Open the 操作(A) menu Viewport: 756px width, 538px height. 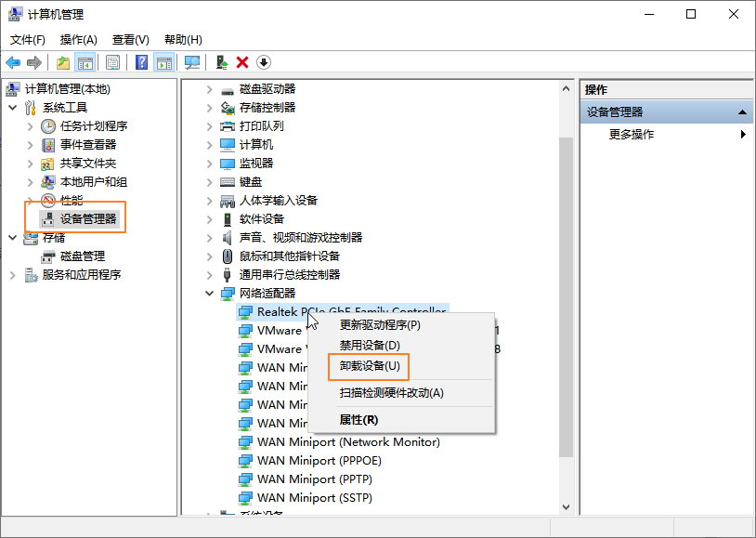tap(78, 40)
